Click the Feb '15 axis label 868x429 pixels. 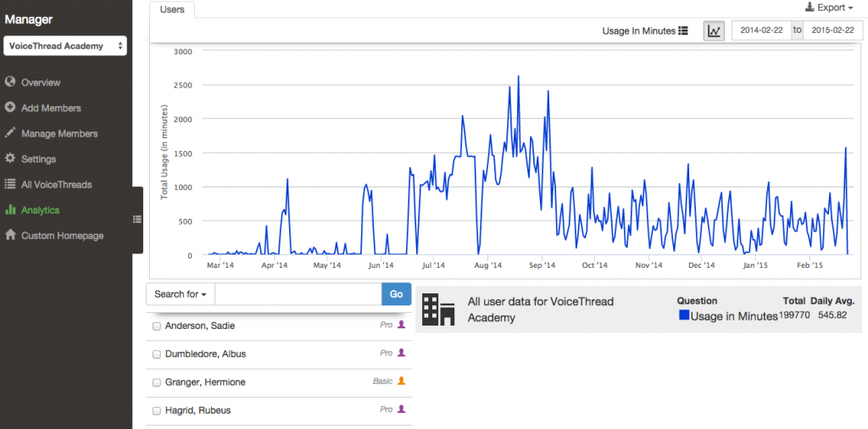(810, 265)
